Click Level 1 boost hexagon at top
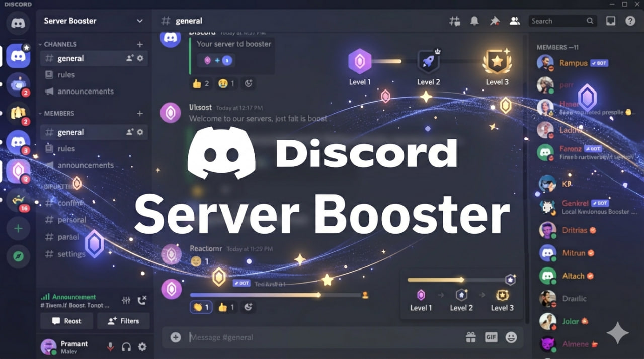 tap(360, 62)
